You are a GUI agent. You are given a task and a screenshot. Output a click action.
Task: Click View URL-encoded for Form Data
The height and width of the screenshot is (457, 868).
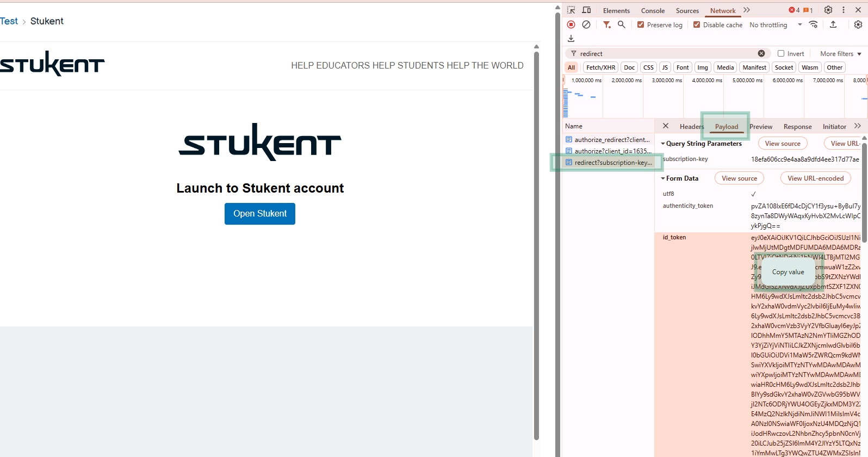click(x=816, y=178)
